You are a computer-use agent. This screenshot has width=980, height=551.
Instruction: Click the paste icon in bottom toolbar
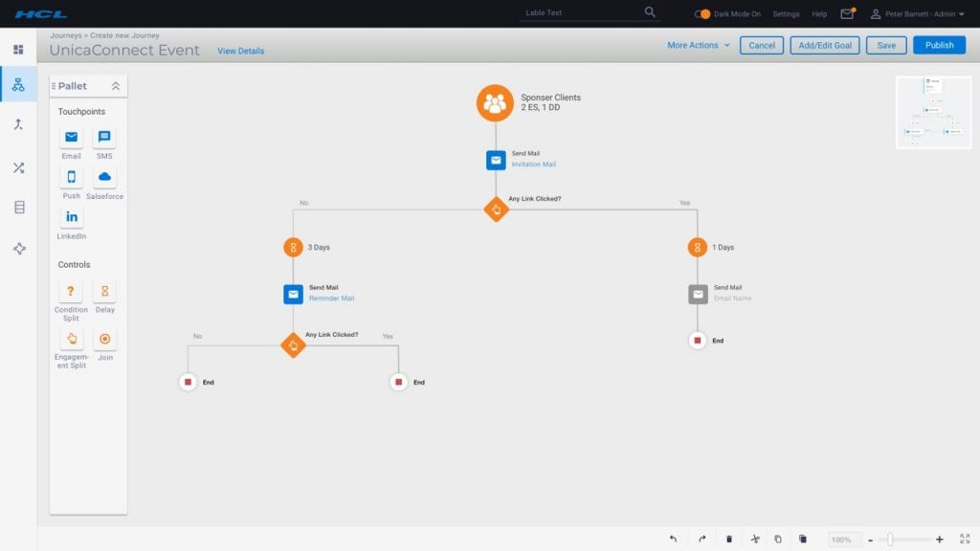point(803,540)
